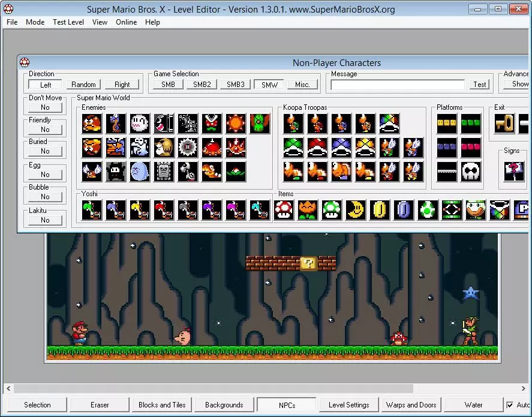Image resolution: width=532 pixels, height=417 pixels.
Task: Open the File menu
Action: click(x=12, y=22)
